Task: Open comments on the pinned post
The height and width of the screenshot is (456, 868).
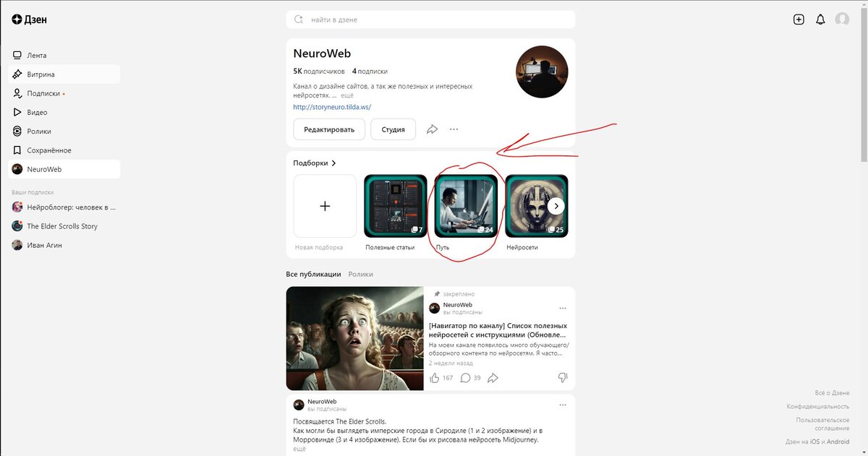Action: point(466,377)
